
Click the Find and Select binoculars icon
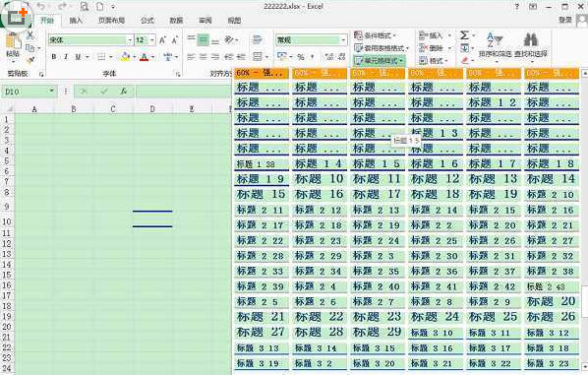(x=531, y=39)
